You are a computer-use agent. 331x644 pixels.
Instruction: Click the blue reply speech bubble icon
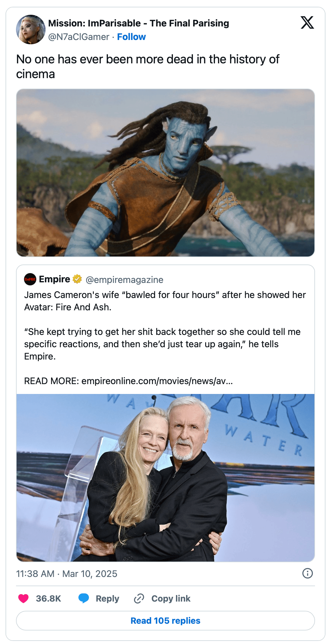click(x=84, y=598)
